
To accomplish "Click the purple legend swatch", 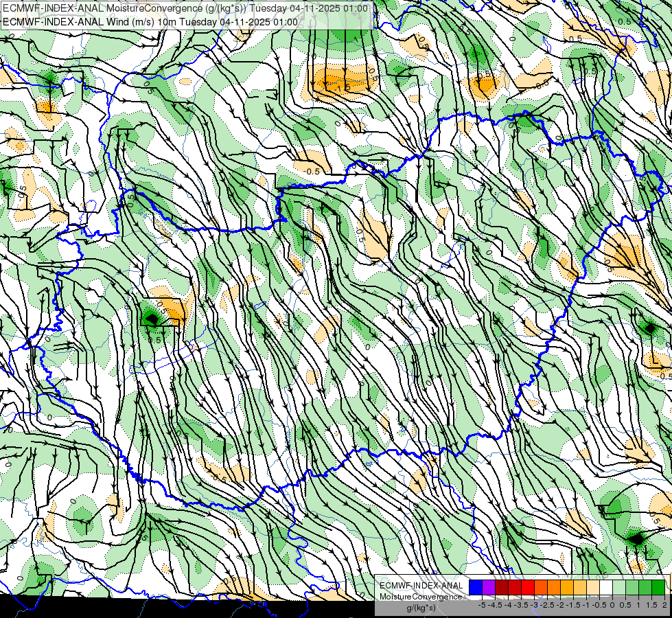I will pyautogui.click(x=489, y=587).
